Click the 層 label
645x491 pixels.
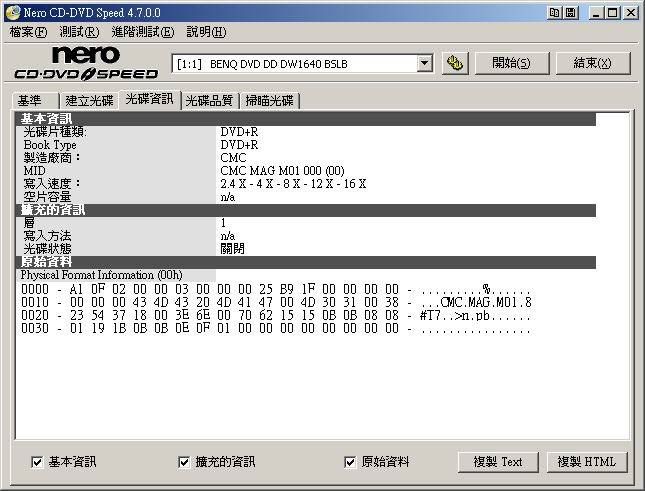point(29,223)
